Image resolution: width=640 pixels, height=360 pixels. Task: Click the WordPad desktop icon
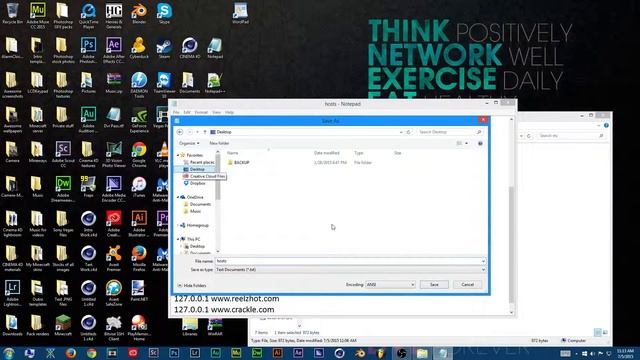[240, 13]
